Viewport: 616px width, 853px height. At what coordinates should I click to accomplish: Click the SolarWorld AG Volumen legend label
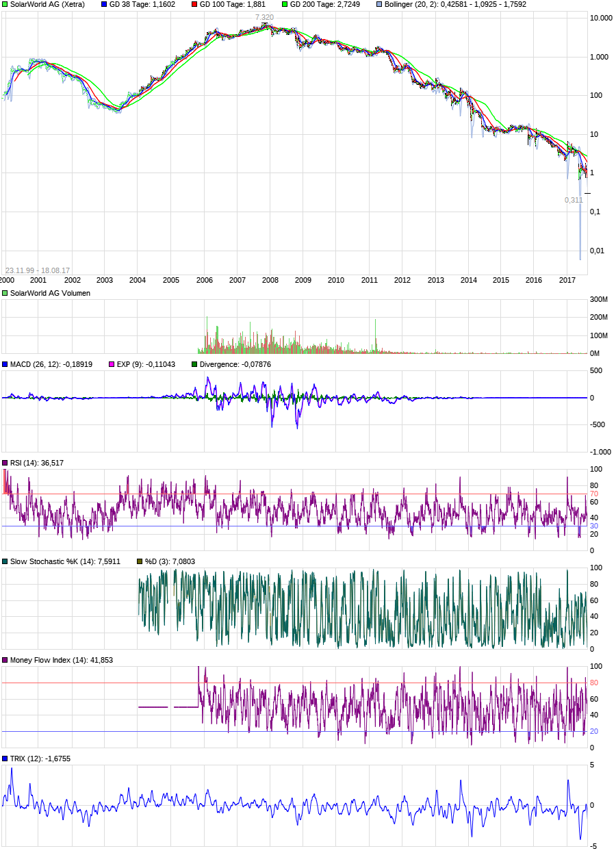[x=50, y=293]
